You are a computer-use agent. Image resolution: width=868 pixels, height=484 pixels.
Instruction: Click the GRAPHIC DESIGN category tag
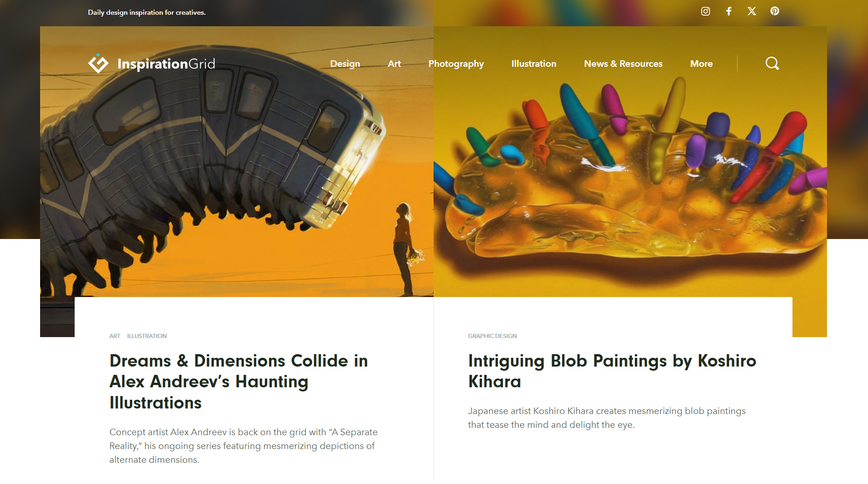493,336
